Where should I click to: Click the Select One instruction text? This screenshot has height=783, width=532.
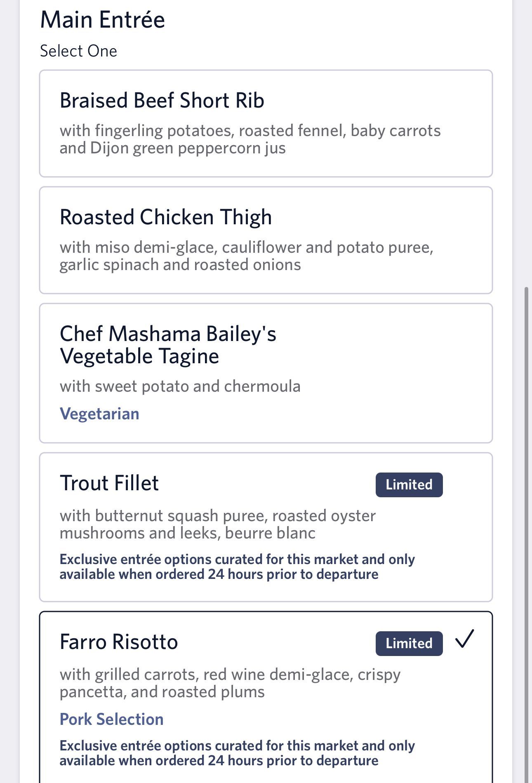(x=78, y=51)
